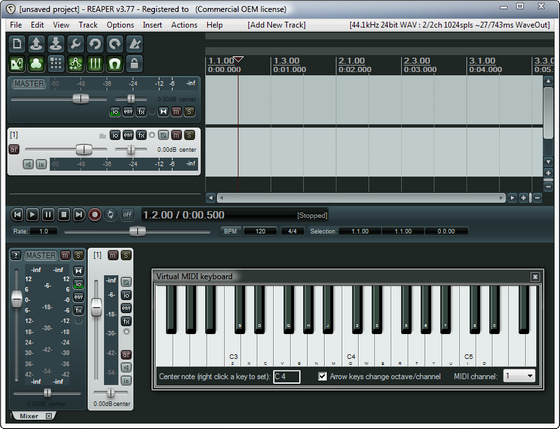The width and height of the screenshot is (560, 429).
Task: Click the BPM button
Action: 230,231
